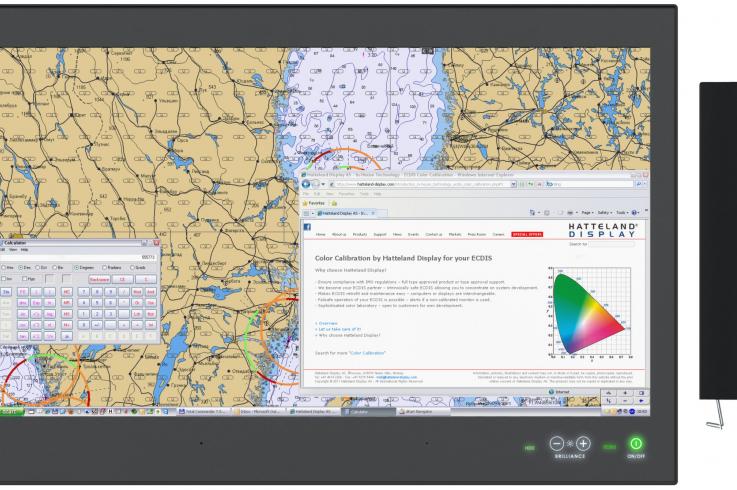The width and height of the screenshot is (737, 490).
Task: Click the red SPECIAL OFFERS button
Action: tap(527, 234)
